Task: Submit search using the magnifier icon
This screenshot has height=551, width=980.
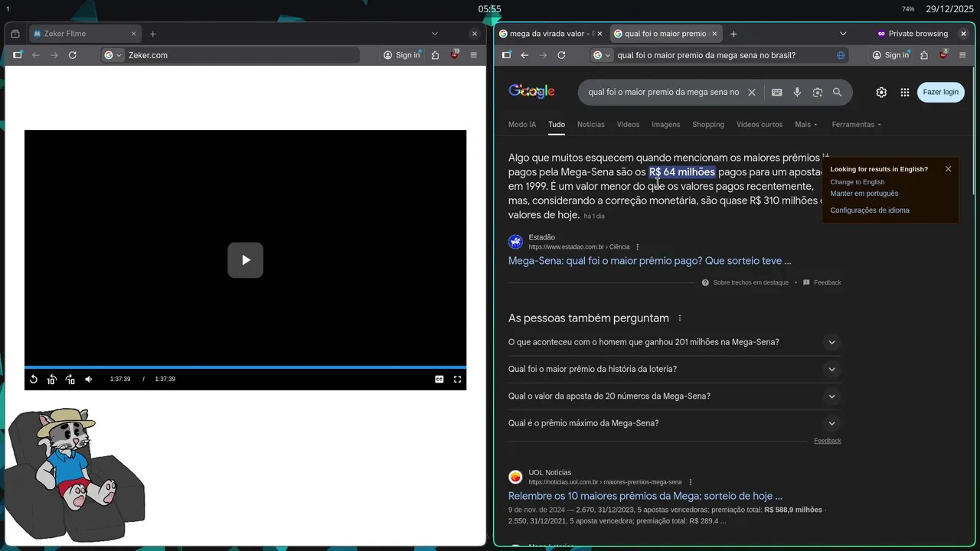Action: pos(838,92)
